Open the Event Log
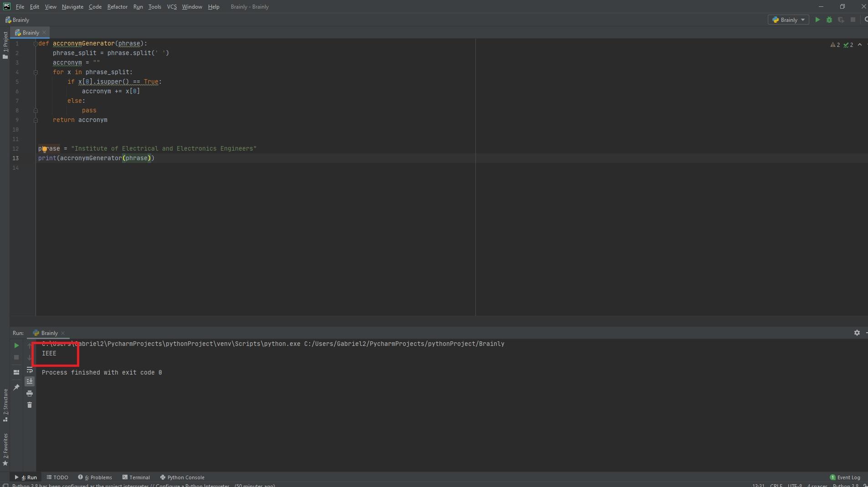Image resolution: width=868 pixels, height=487 pixels. tap(845, 477)
